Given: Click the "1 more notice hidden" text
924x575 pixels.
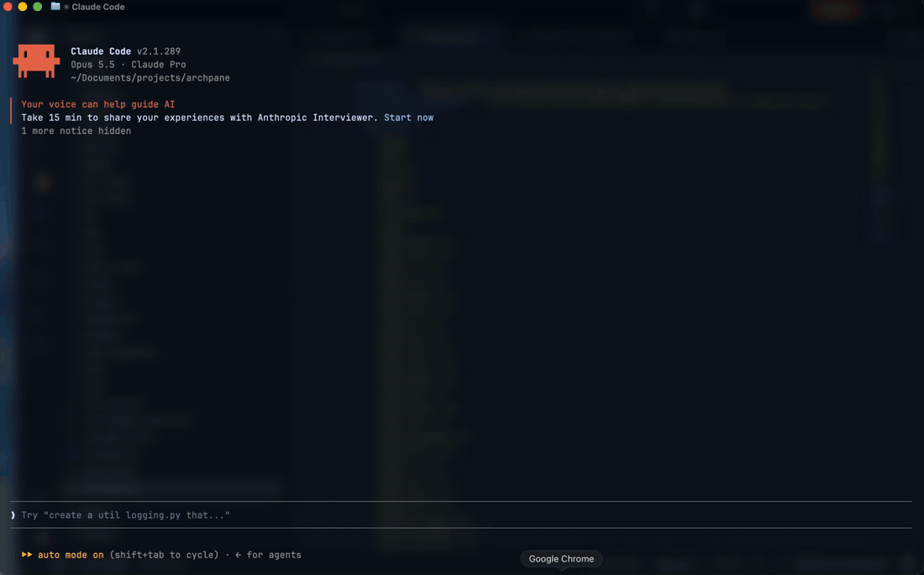Looking at the screenshot, I should [x=76, y=131].
